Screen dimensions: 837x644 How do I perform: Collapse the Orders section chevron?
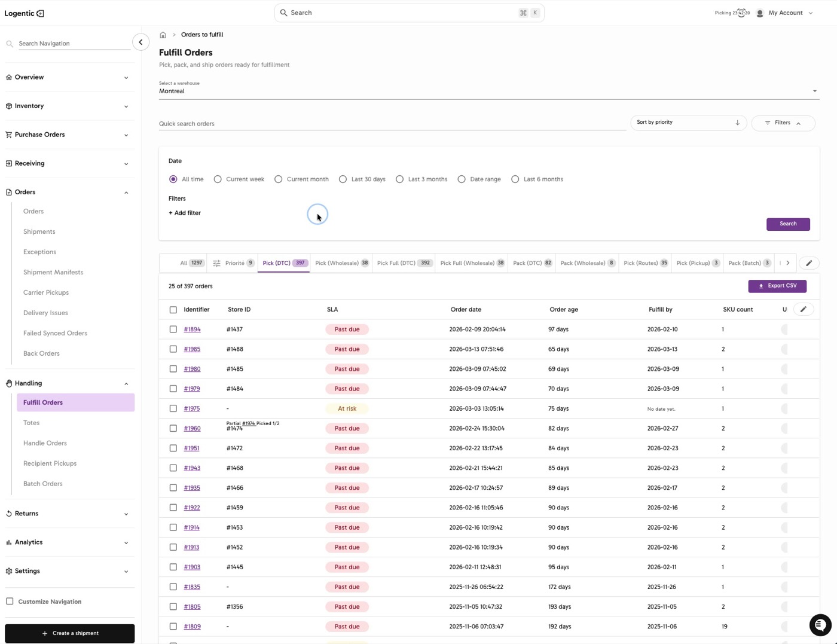coord(126,192)
